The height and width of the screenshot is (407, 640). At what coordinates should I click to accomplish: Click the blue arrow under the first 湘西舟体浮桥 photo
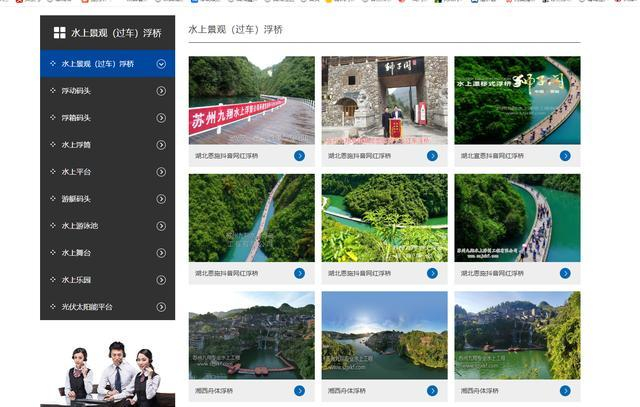point(300,391)
